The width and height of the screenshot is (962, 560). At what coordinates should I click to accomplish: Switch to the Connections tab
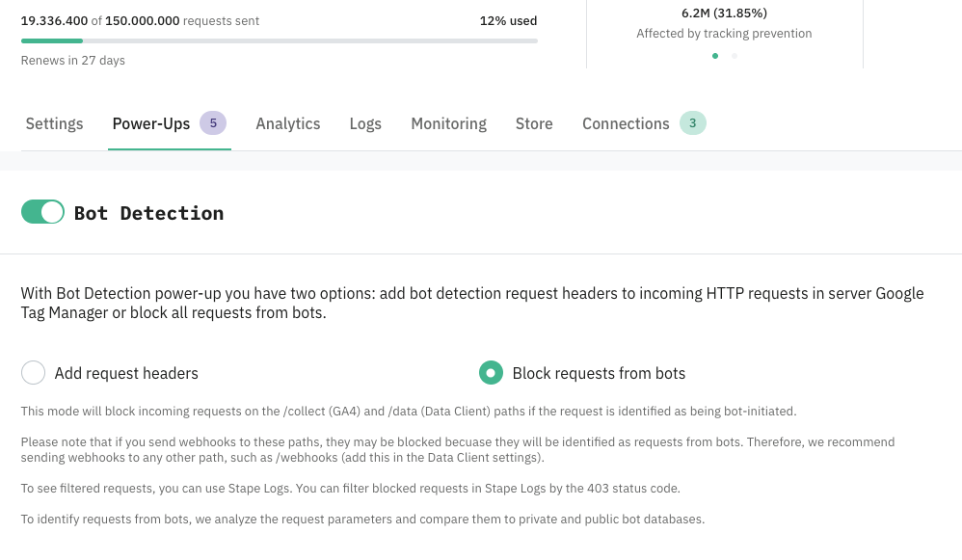(x=626, y=123)
